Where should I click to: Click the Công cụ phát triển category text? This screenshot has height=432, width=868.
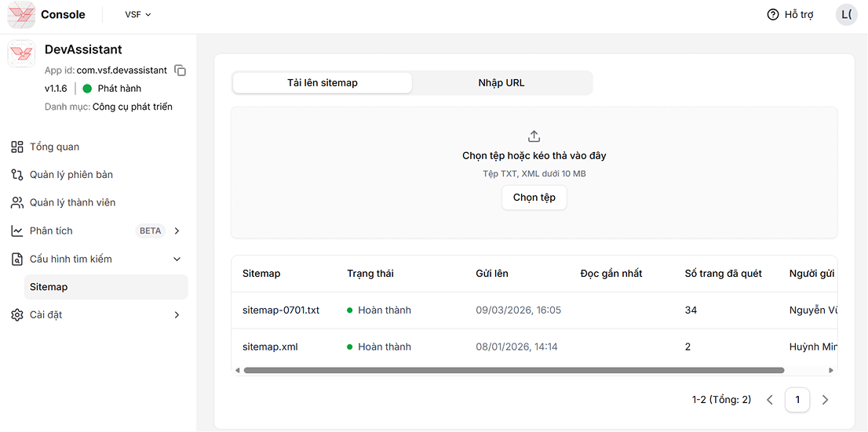click(133, 107)
